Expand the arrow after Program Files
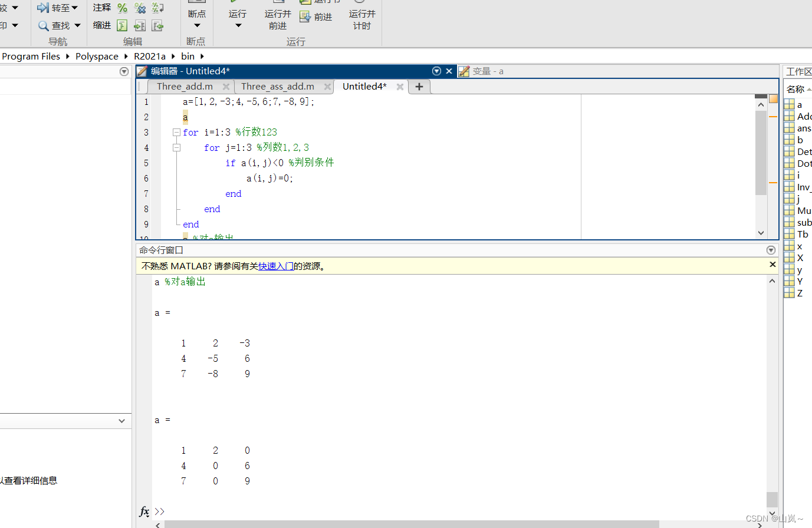The image size is (812, 528). (x=67, y=56)
